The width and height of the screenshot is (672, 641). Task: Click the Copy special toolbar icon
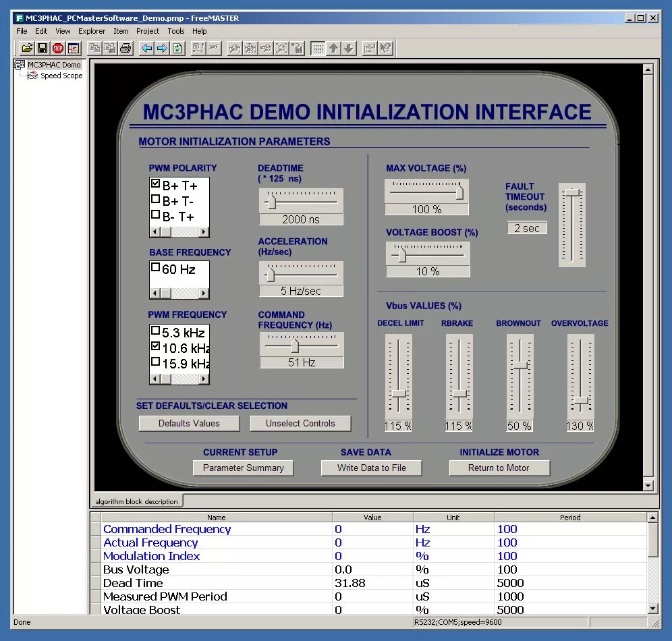110,49
